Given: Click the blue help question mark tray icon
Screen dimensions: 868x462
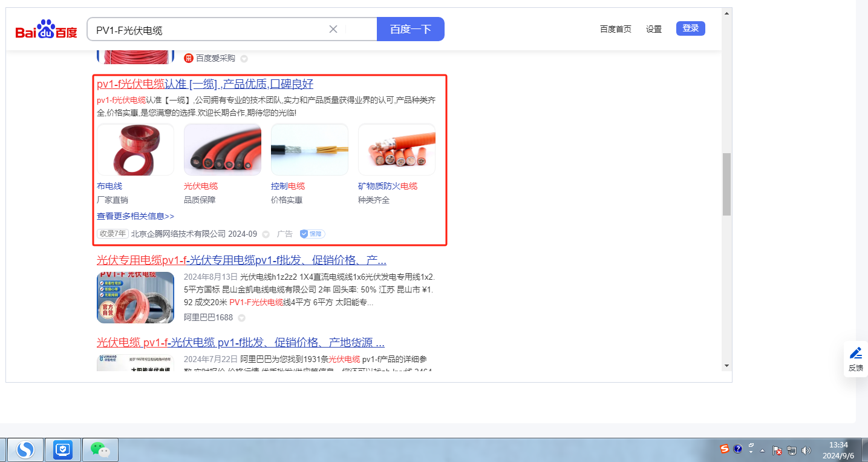Looking at the screenshot, I should 738,449.
